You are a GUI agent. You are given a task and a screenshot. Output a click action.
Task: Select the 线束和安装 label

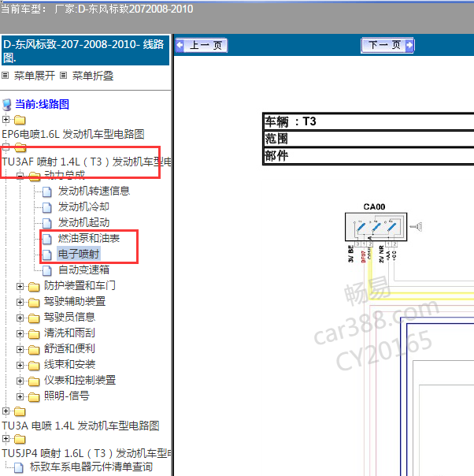coord(69,365)
